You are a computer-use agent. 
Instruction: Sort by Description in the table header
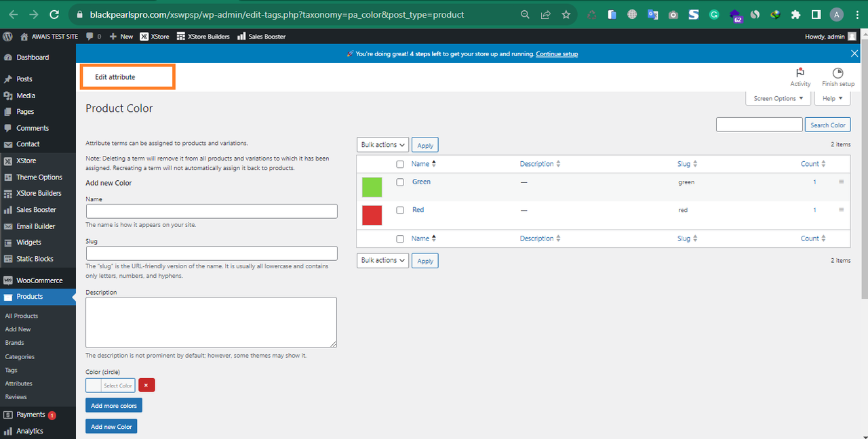541,164
